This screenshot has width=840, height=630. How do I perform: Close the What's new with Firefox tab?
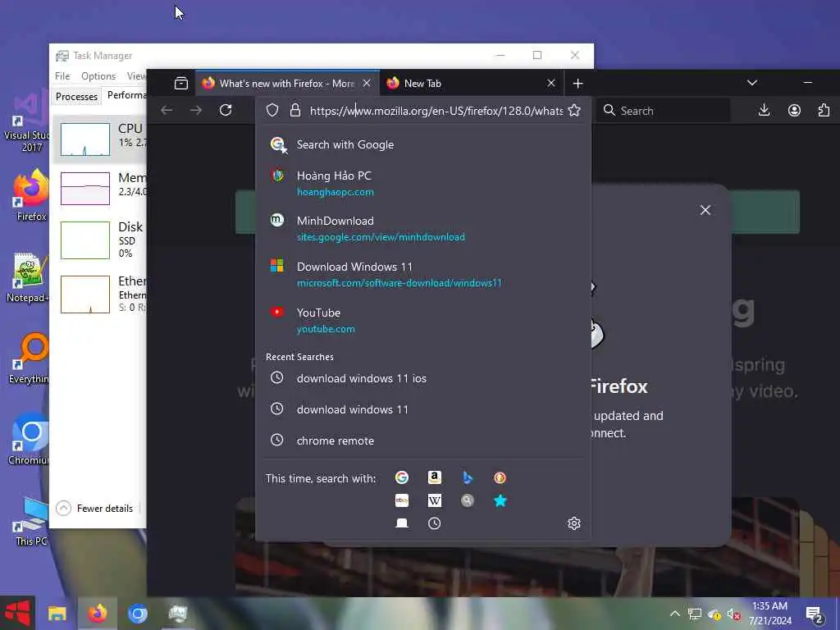click(x=367, y=83)
